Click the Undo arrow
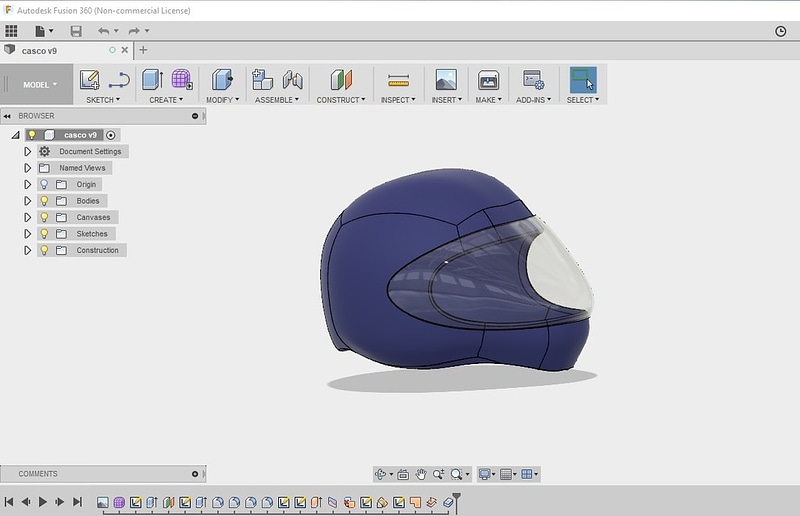The height and width of the screenshot is (516, 800). [104, 31]
